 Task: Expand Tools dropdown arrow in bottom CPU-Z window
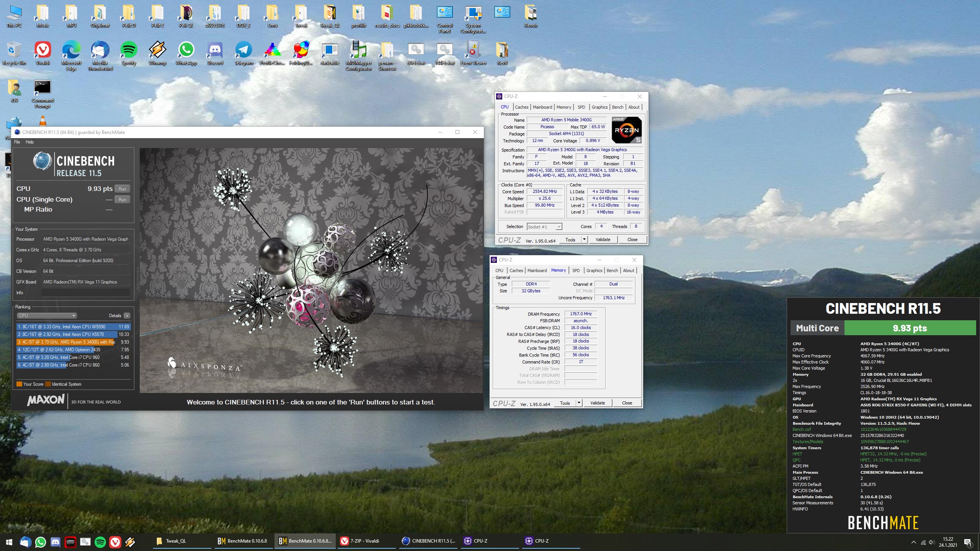click(579, 403)
